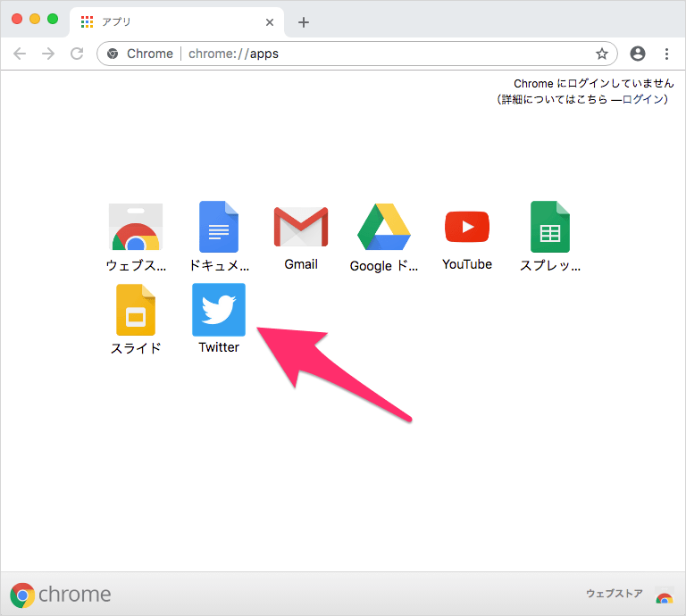
Task: Open the Chrome three-dot menu
Action: (x=666, y=54)
